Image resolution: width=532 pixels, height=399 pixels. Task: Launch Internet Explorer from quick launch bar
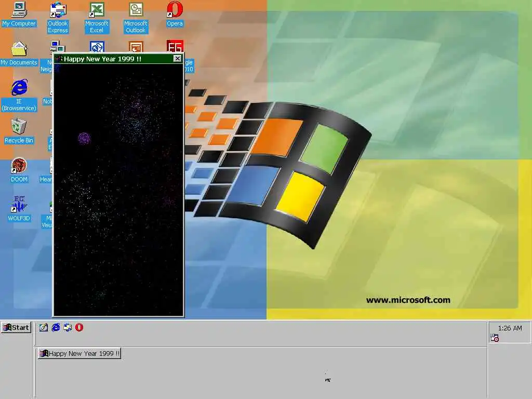(56, 327)
